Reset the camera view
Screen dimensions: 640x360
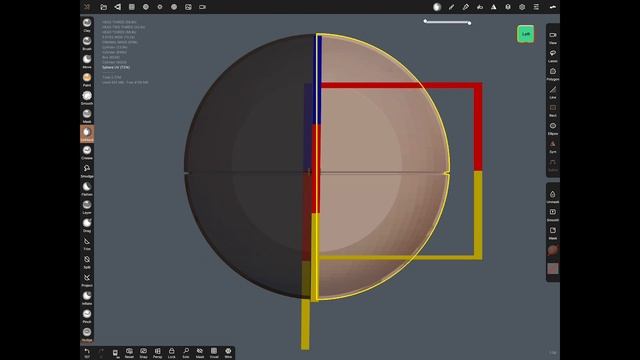click(x=129, y=353)
